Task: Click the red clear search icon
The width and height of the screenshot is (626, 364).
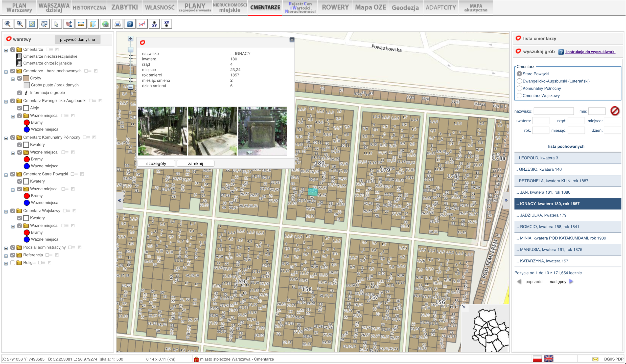Action: [615, 111]
